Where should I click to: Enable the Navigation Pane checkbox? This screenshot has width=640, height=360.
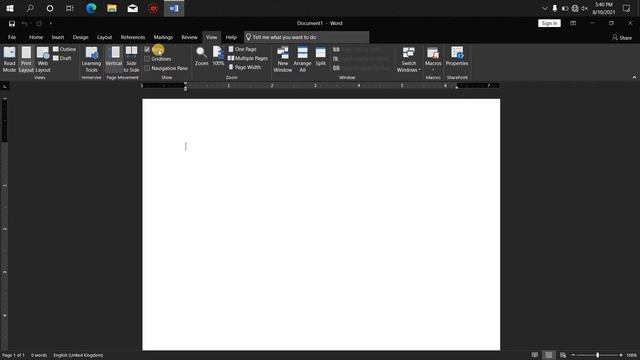click(x=147, y=68)
